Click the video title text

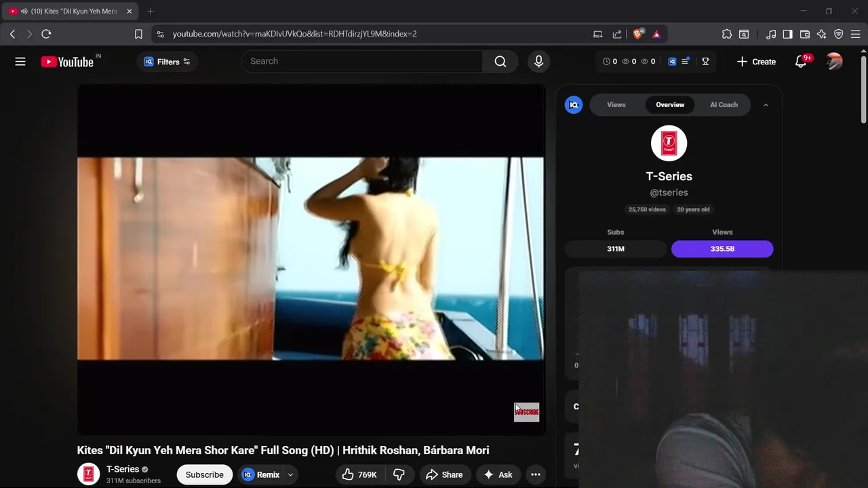283,450
